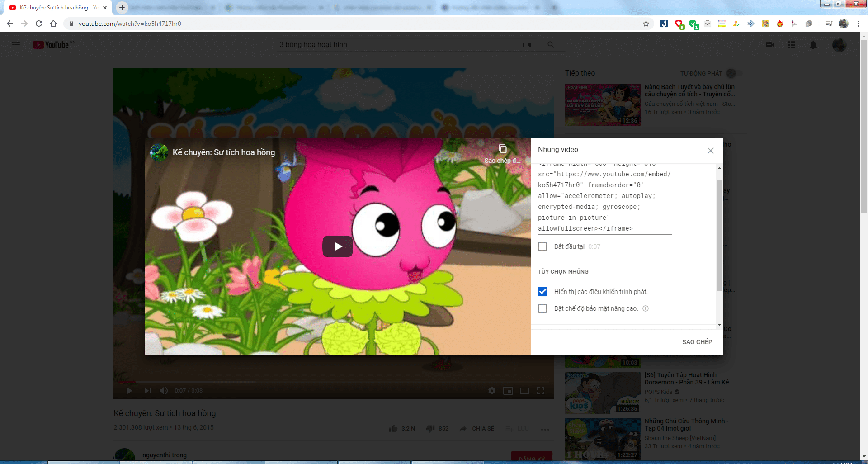
Task: Open a new Chrome tab
Action: (122, 8)
